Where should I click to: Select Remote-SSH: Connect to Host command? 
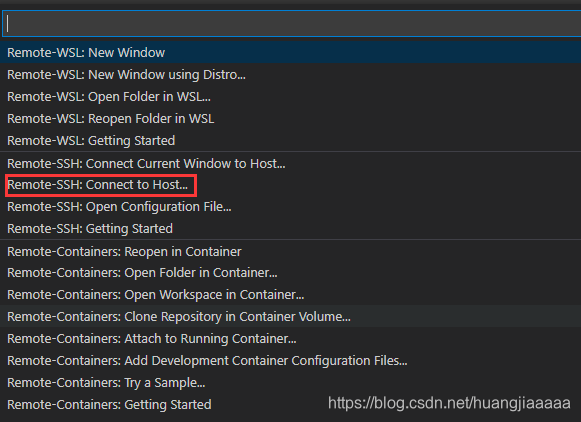290,185
